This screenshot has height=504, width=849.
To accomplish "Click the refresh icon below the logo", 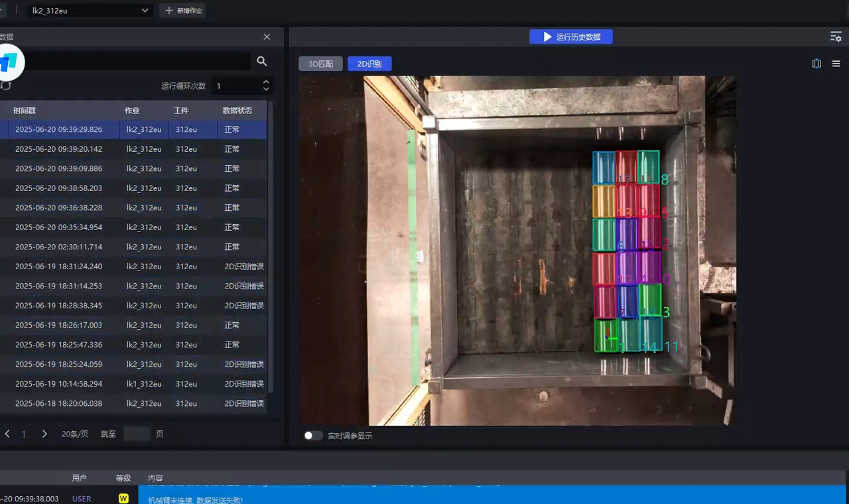I will [6, 86].
